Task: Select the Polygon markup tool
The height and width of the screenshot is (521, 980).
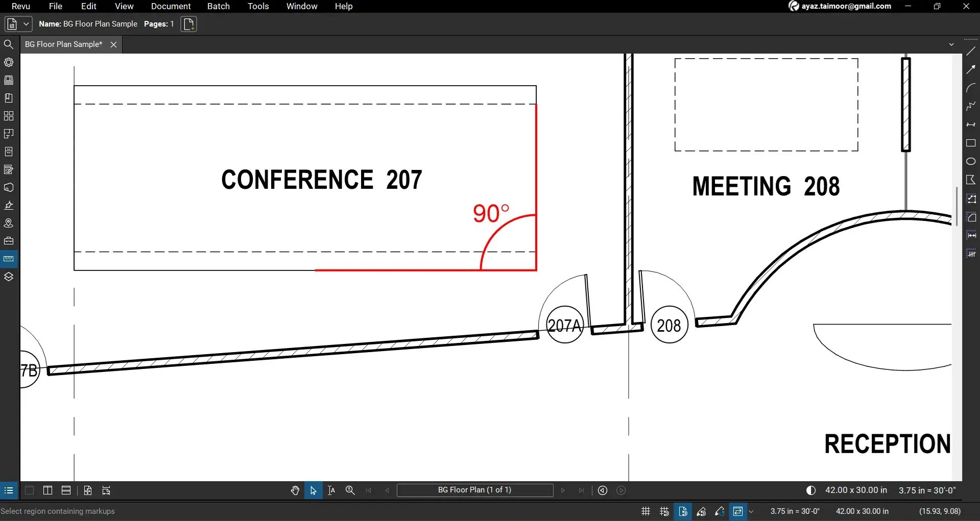Action: tap(971, 180)
